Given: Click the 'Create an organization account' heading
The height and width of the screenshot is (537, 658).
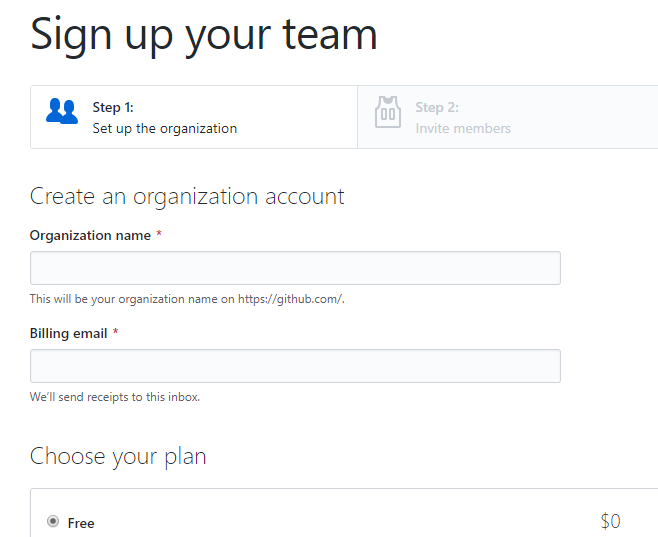Looking at the screenshot, I should 187,196.
